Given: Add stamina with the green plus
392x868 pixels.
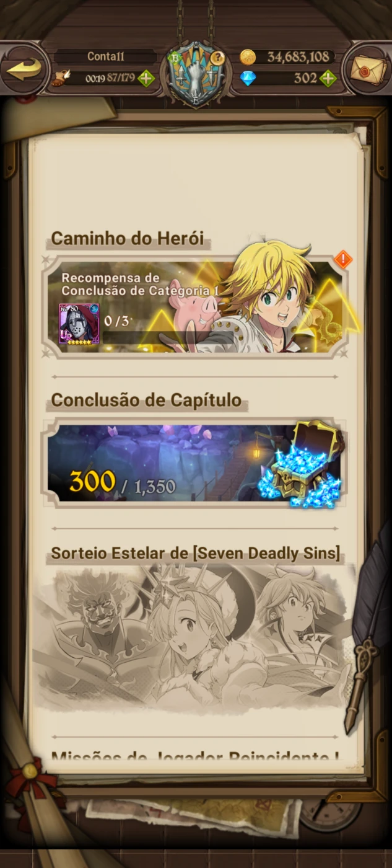Looking at the screenshot, I should (x=146, y=78).
